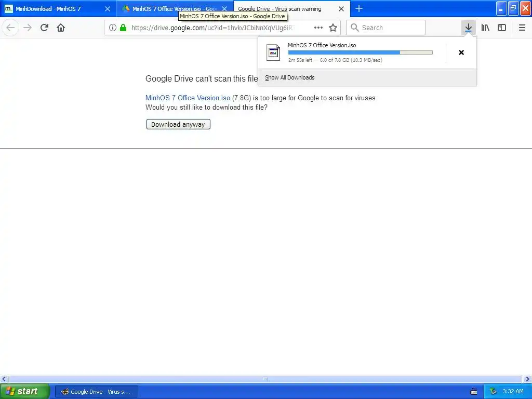Bookmark this page with the star
This screenshot has height=399, width=532.
pos(333,28)
